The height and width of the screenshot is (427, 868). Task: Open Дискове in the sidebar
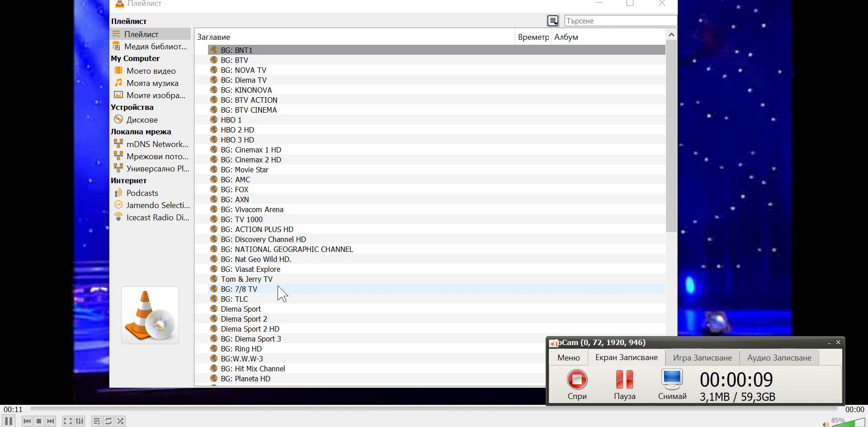(x=142, y=120)
